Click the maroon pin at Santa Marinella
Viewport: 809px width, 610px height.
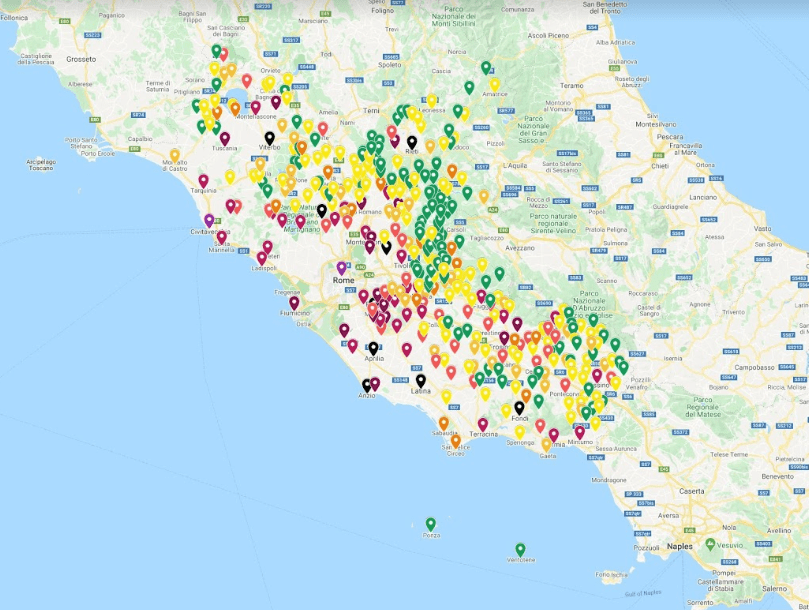[221, 237]
